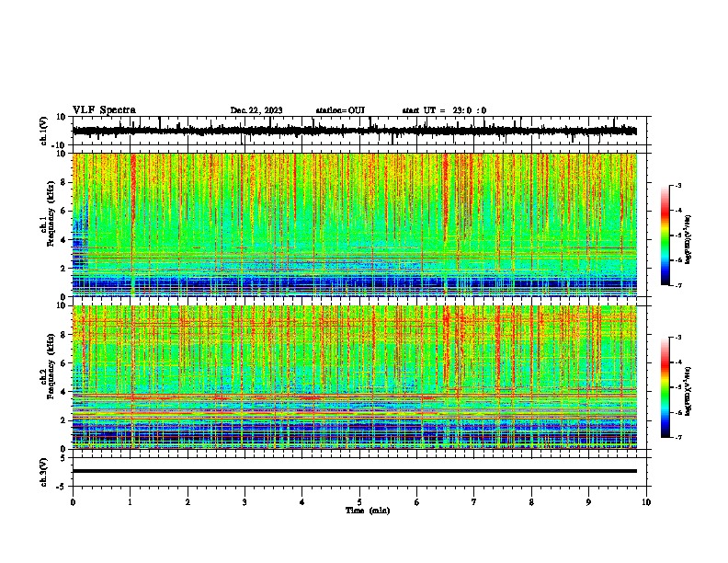The width and height of the screenshot is (728, 563).
Task: Click the ch.1 colorbar "log(PSD)" label
Action: (688, 239)
